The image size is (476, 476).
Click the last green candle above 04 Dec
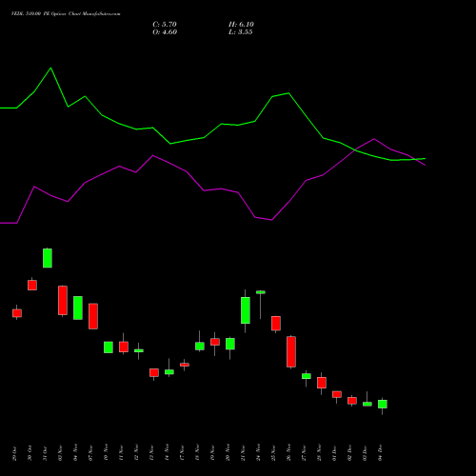(x=383, y=404)
